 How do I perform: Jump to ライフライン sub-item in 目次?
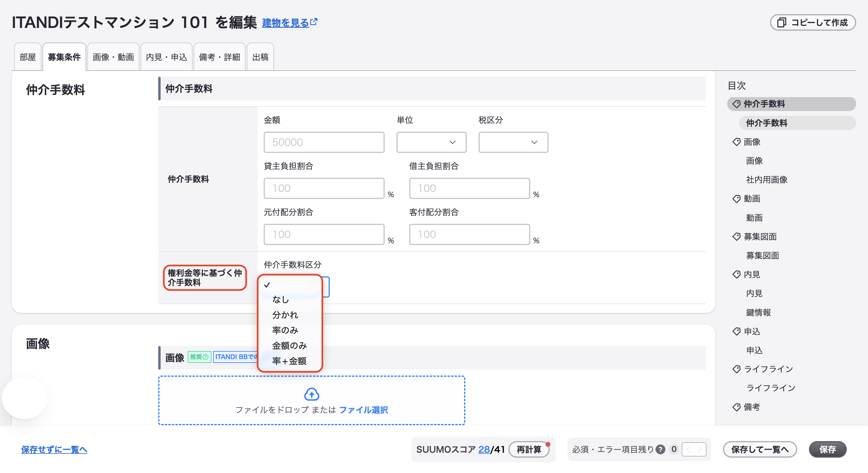pos(771,388)
